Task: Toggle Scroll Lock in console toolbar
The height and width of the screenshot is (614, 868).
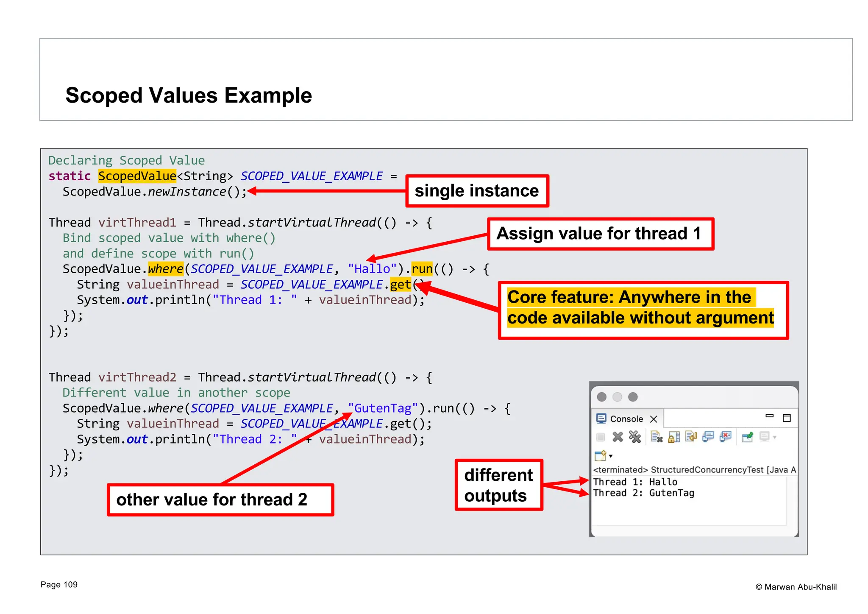Action: tap(674, 437)
